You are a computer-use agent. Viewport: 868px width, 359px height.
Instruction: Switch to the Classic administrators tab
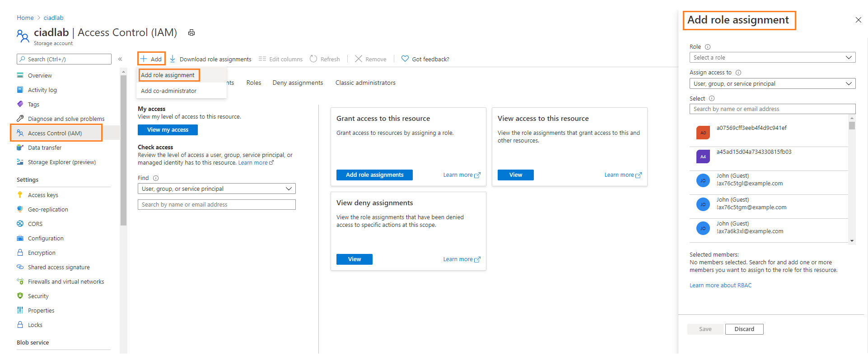click(x=365, y=83)
